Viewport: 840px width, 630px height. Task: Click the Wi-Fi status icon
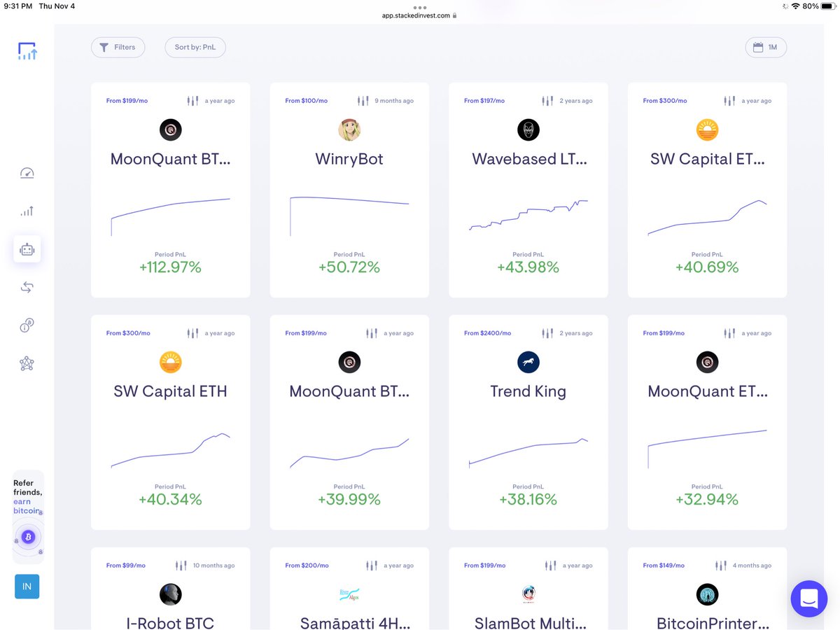pyautogui.click(x=795, y=6)
